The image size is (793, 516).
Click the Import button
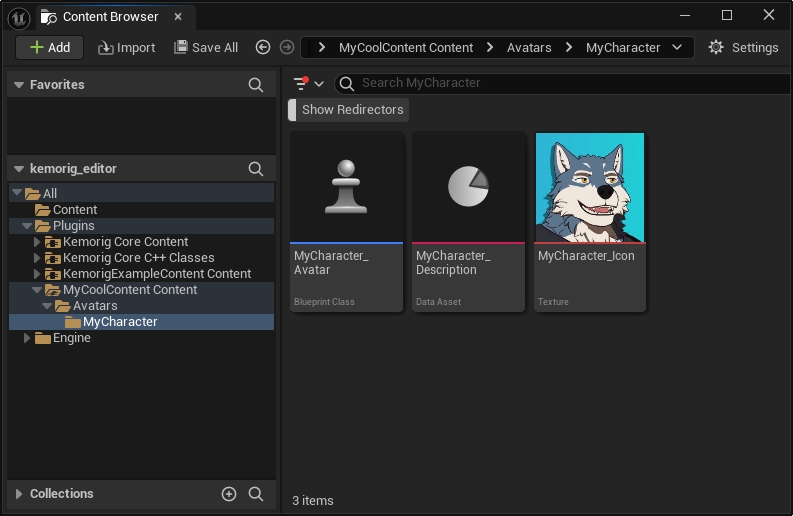(x=126, y=47)
